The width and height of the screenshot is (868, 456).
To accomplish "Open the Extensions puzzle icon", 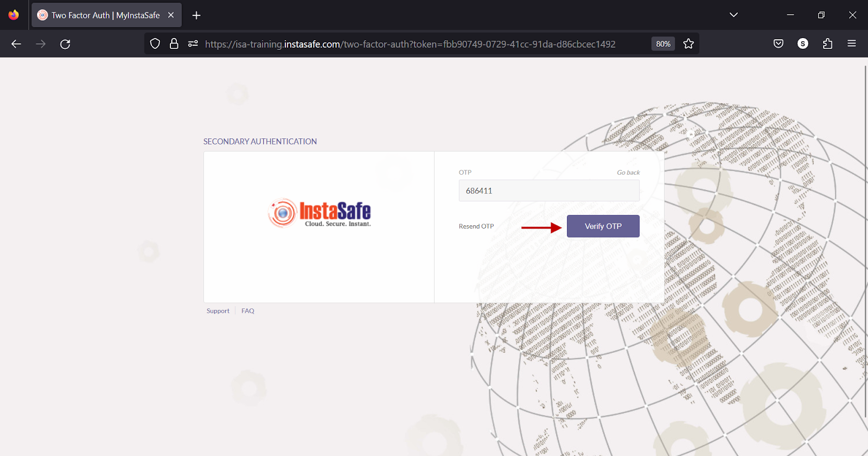I will click(827, 44).
